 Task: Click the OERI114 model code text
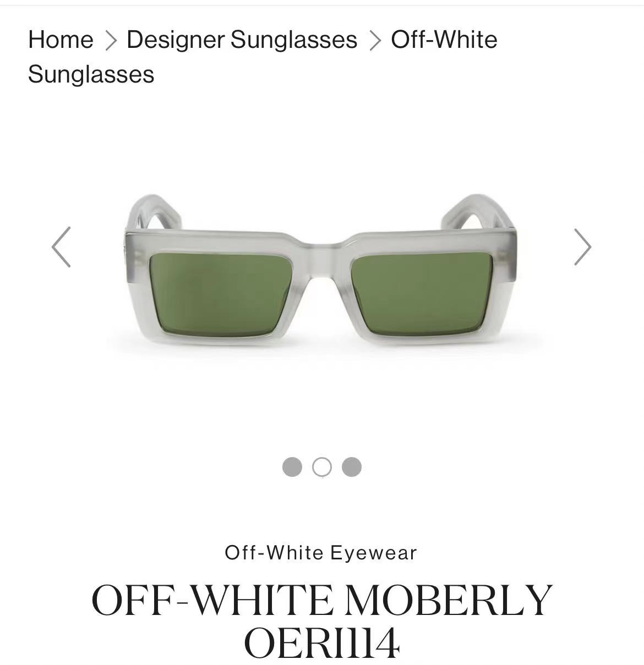pyautogui.click(x=321, y=643)
